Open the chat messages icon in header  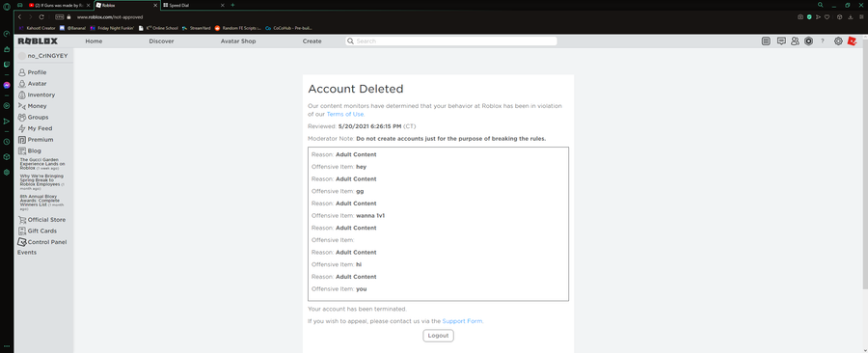point(781,41)
